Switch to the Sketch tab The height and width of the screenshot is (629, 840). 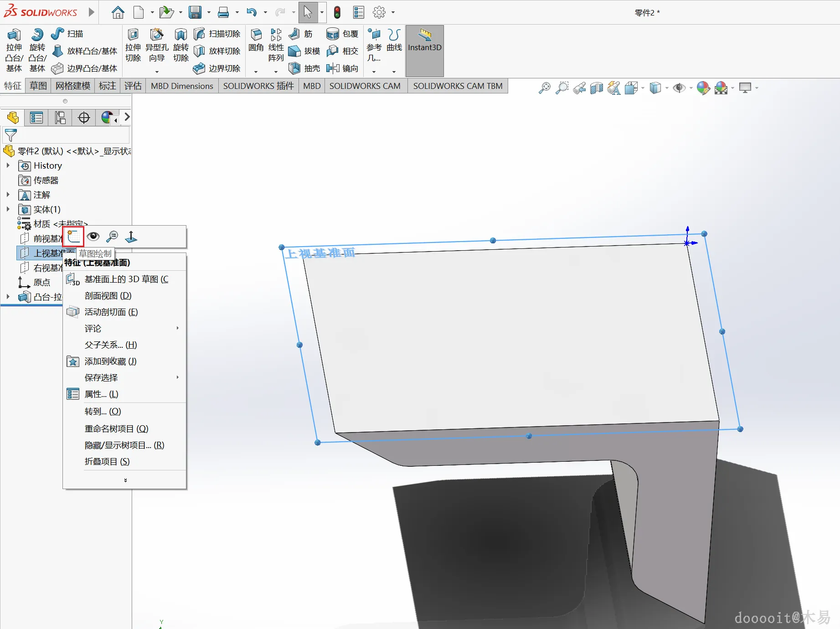point(38,86)
